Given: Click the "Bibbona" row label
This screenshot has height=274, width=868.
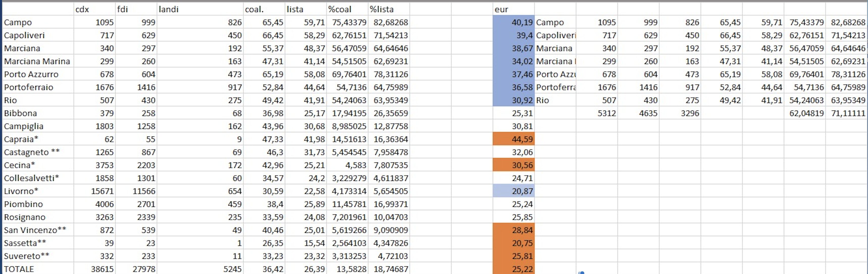Looking at the screenshot, I should [x=37, y=113].
